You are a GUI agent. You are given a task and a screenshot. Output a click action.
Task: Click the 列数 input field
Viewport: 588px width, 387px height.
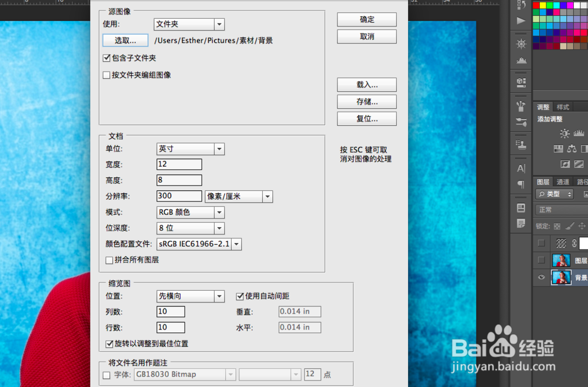(171, 311)
